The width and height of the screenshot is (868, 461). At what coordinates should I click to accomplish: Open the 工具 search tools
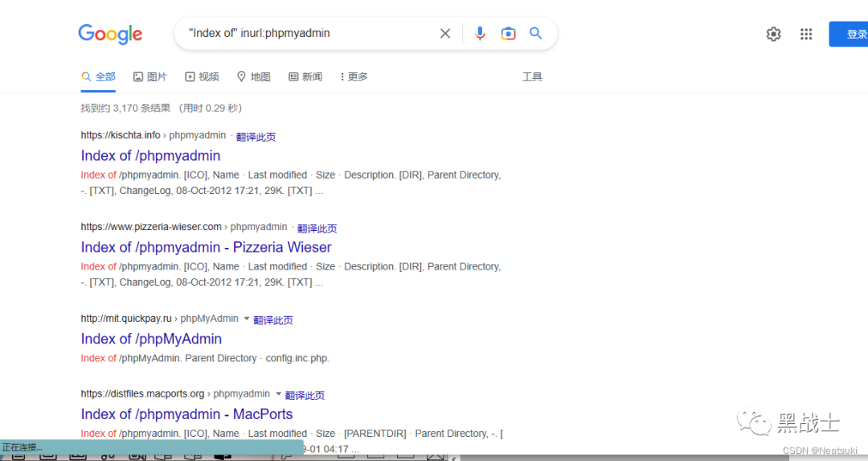(532, 76)
